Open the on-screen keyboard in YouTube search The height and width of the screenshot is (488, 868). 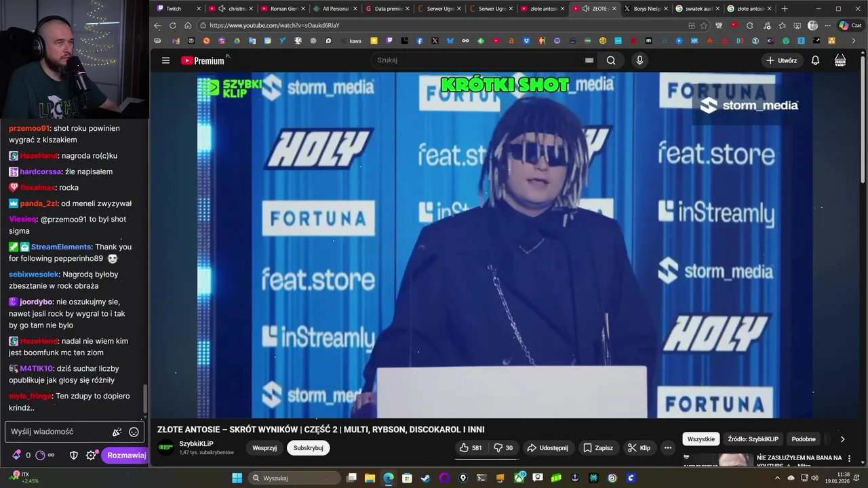pos(589,60)
